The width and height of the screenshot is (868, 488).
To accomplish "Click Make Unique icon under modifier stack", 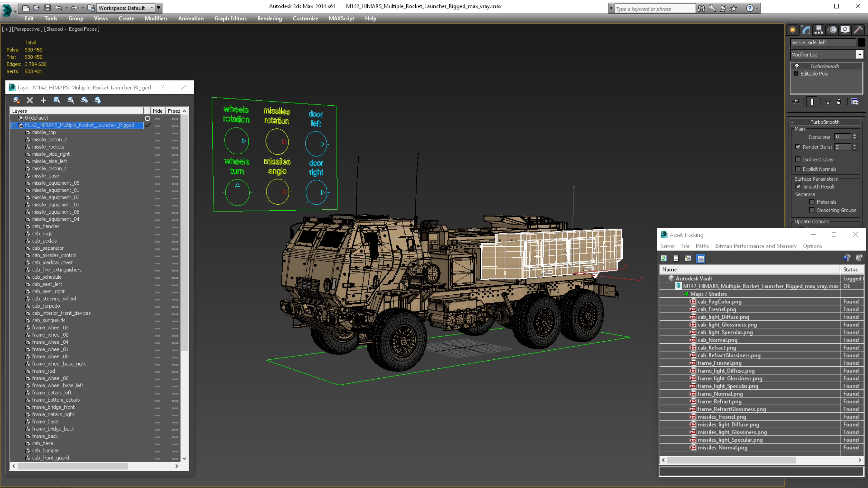I will [x=828, y=102].
